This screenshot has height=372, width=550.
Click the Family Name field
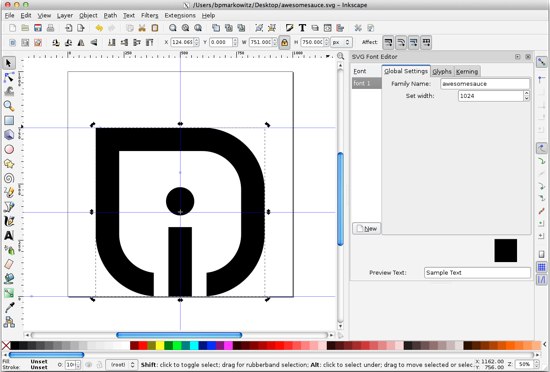(485, 84)
